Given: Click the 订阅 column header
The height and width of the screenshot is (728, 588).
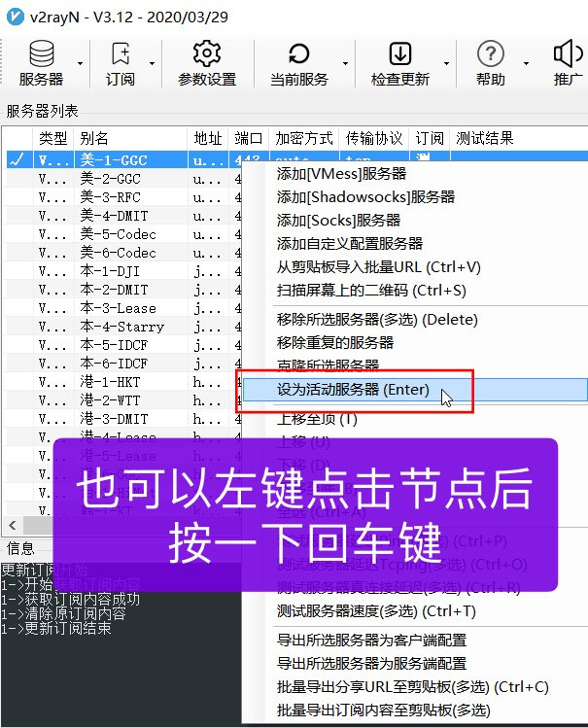Looking at the screenshot, I should tap(430, 138).
